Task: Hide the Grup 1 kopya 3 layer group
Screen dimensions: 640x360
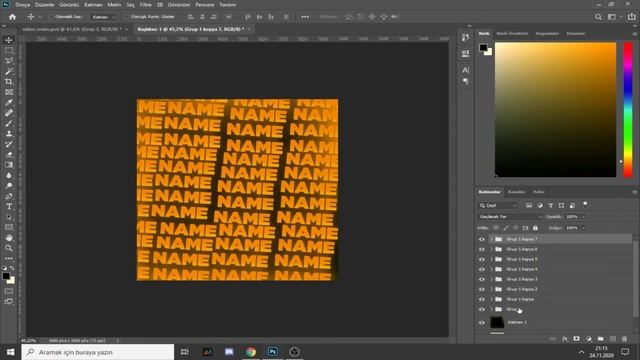Action: tap(482, 279)
